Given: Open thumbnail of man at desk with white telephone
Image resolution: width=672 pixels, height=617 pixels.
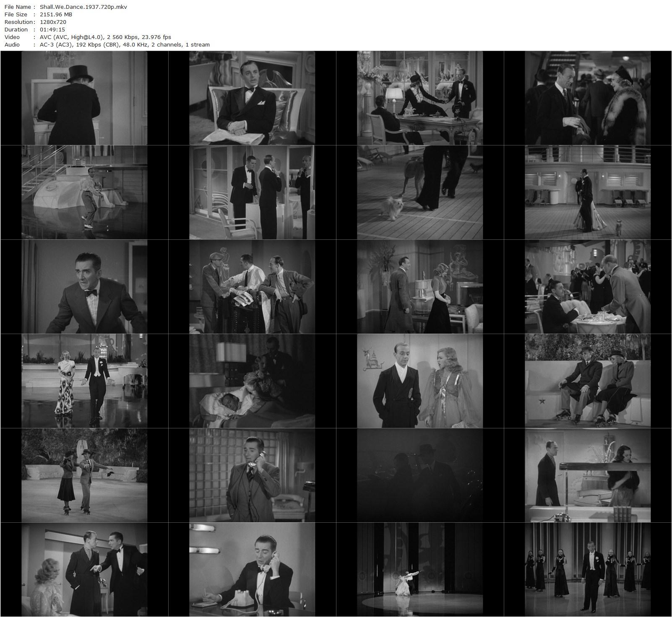Looking at the screenshot, I should (x=252, y=570).
